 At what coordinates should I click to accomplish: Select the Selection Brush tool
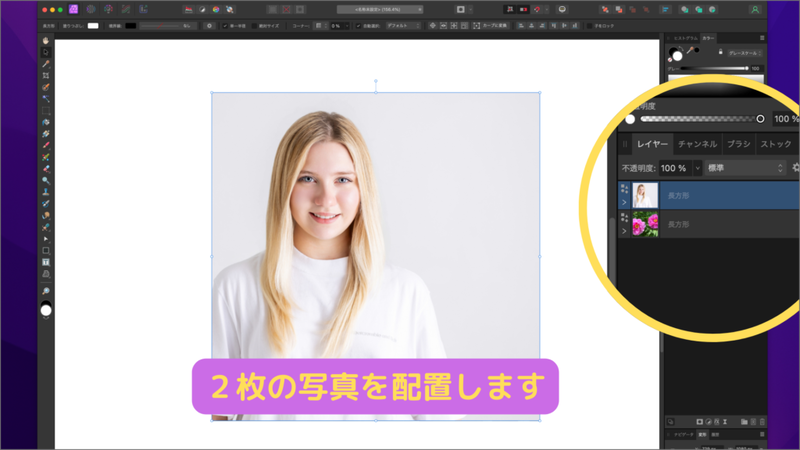45,87
